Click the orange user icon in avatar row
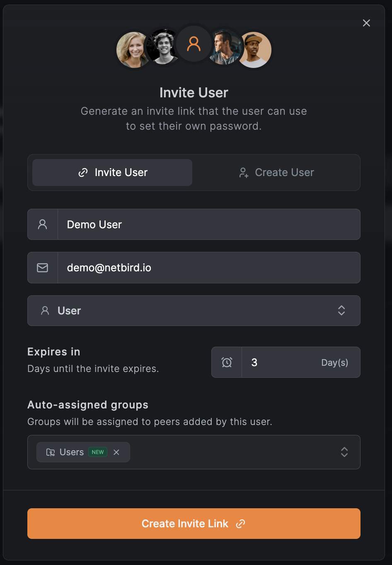Viewport: 392px width, 565px height. click(x=194, y=44)
